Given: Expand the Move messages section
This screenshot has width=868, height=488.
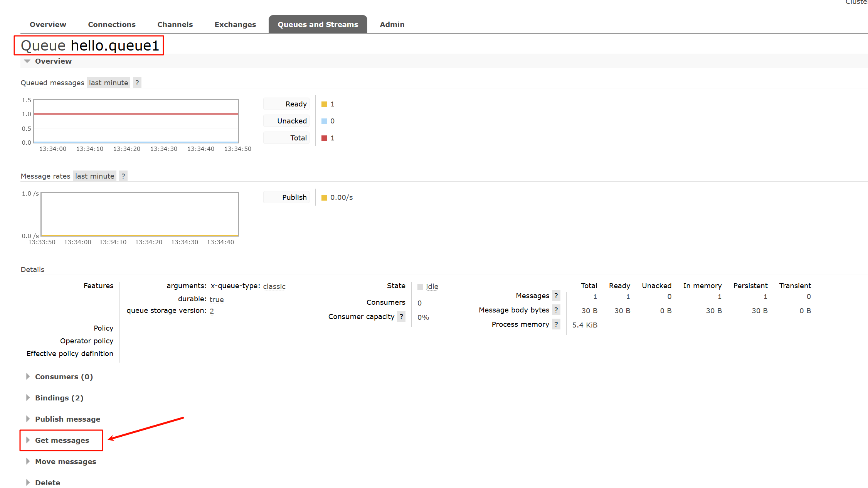Looking at the screenshot, I should (66, 461).
